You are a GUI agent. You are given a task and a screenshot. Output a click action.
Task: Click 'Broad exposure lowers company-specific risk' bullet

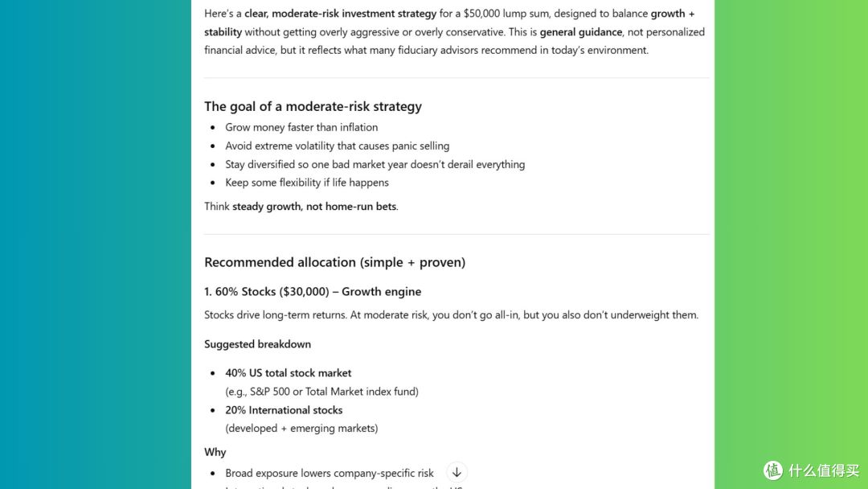click(x=330, y=474)
